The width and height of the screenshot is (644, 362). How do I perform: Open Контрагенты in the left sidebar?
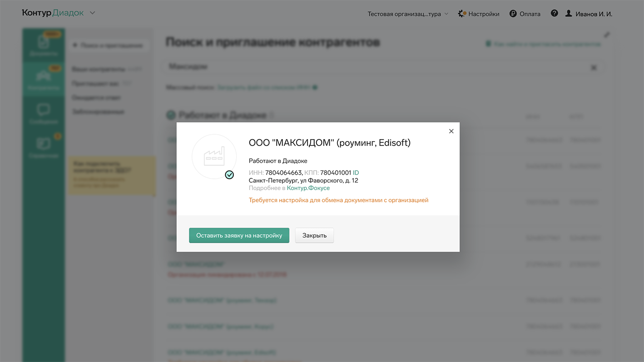[x=44, y=79]
